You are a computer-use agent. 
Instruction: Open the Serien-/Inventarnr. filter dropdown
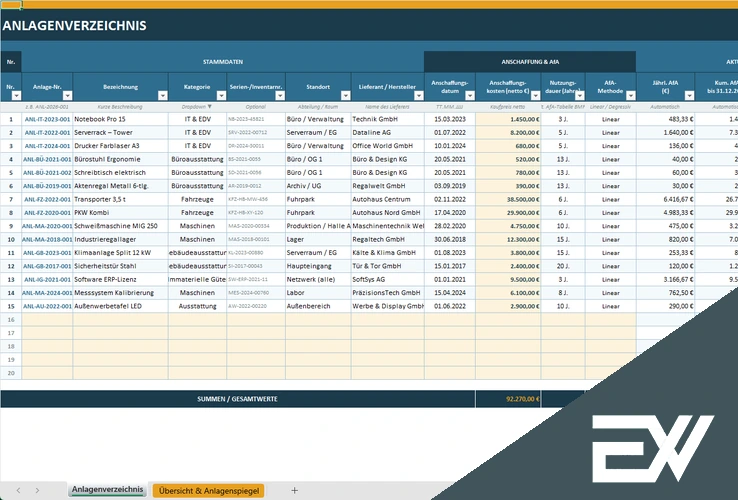tap(280, 96)
